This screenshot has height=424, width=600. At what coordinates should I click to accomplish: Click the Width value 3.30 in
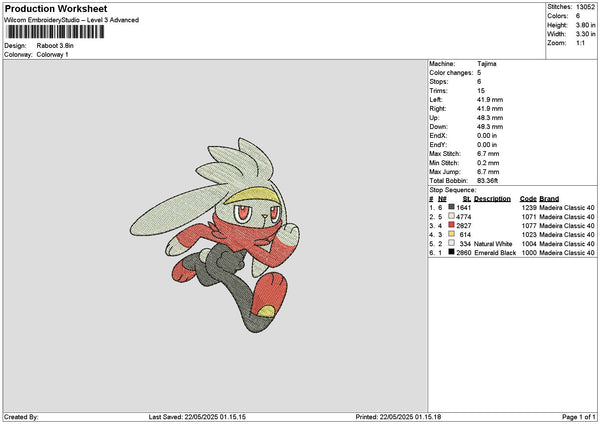(x=585, y=34)
